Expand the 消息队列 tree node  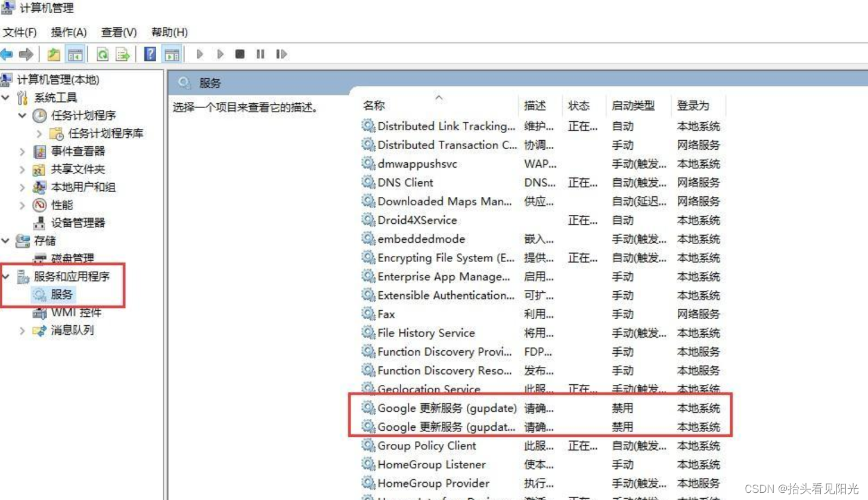click(22, 330)
